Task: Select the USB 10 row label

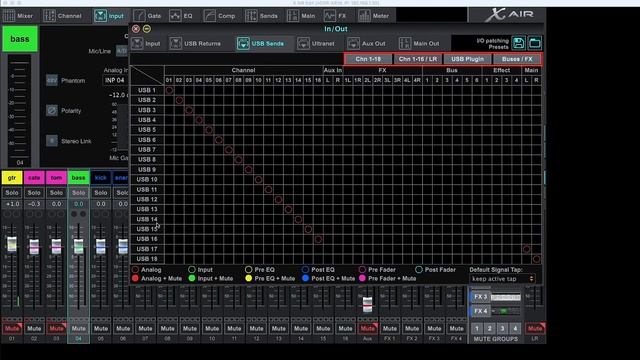Action: (147, 180)
